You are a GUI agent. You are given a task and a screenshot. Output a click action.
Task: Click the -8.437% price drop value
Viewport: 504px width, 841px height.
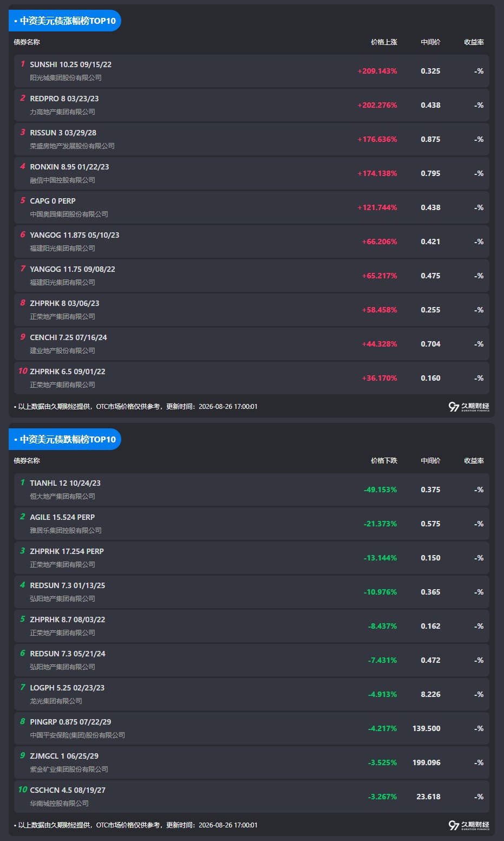383,626
